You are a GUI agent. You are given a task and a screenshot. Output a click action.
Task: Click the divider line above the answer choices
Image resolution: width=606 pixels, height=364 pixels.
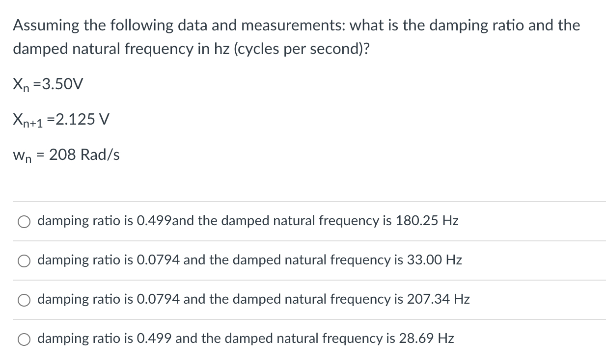tap(303, 202)
